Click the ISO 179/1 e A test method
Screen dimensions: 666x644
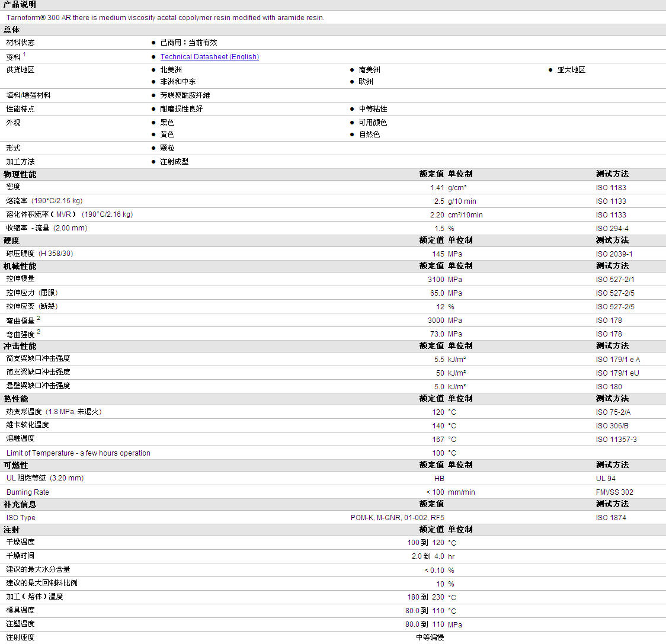tap(618, 360)
